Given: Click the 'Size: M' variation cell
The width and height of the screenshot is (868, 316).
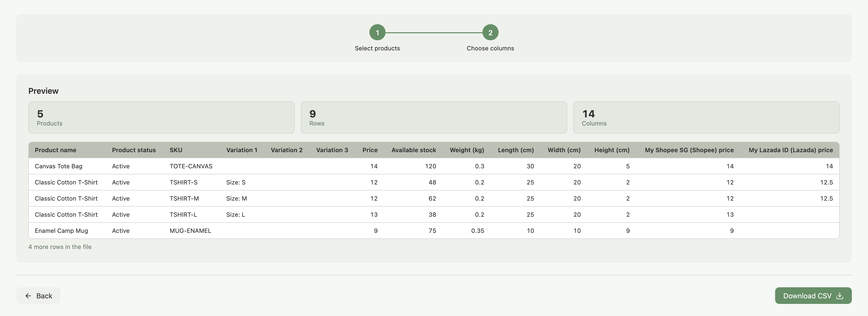Looking at the screenshot, I should click(x=236, y=199).
